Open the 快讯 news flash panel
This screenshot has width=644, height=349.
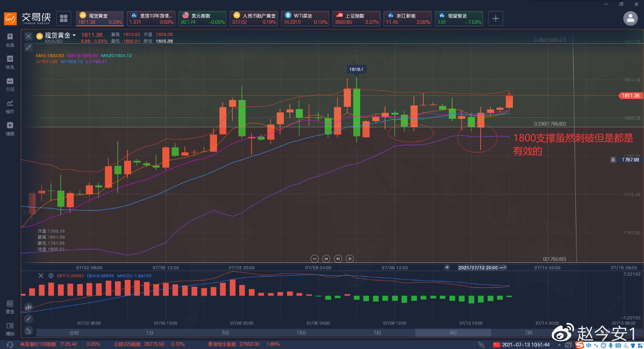(10, 62)
